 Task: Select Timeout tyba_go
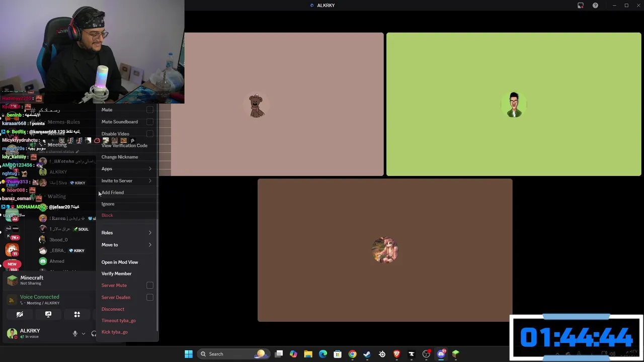point(118,320)
